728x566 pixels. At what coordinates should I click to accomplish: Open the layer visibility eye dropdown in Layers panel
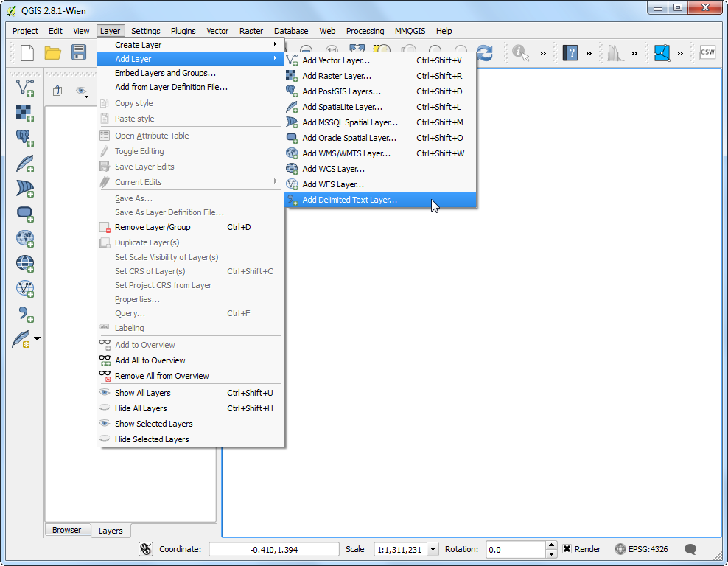coord(82,91)
